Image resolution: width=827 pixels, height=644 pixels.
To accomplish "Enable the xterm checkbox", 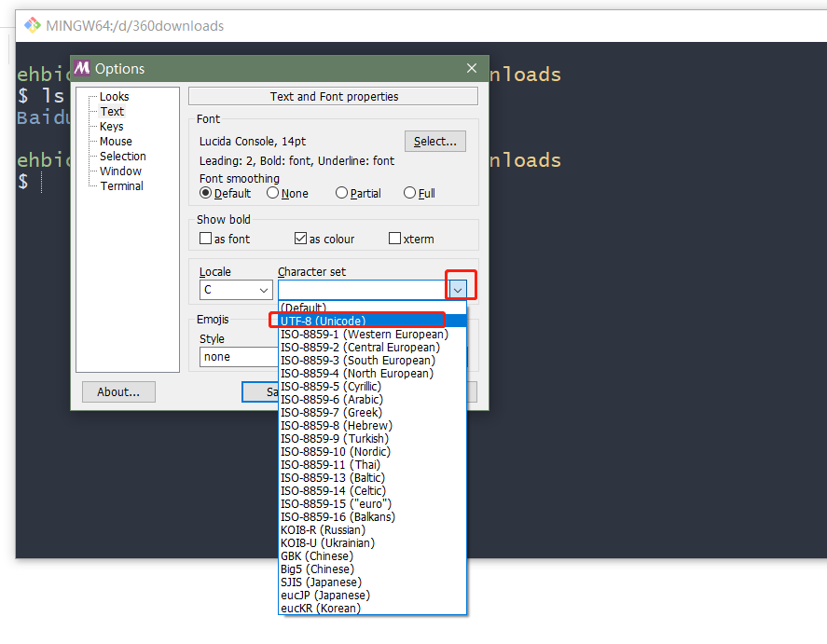I will pos(395,239).
